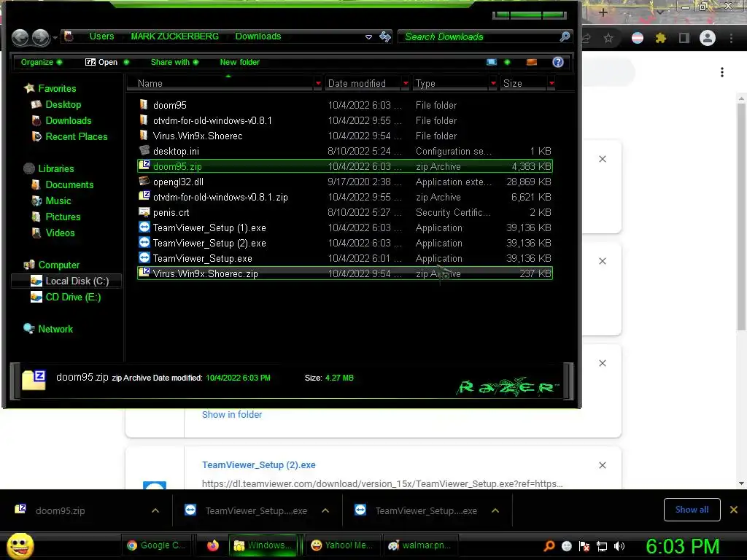Go back with the Explorer back arrow
Viewport: 747px width, 560px height.
pyautogui.click(x=20, y=37)
